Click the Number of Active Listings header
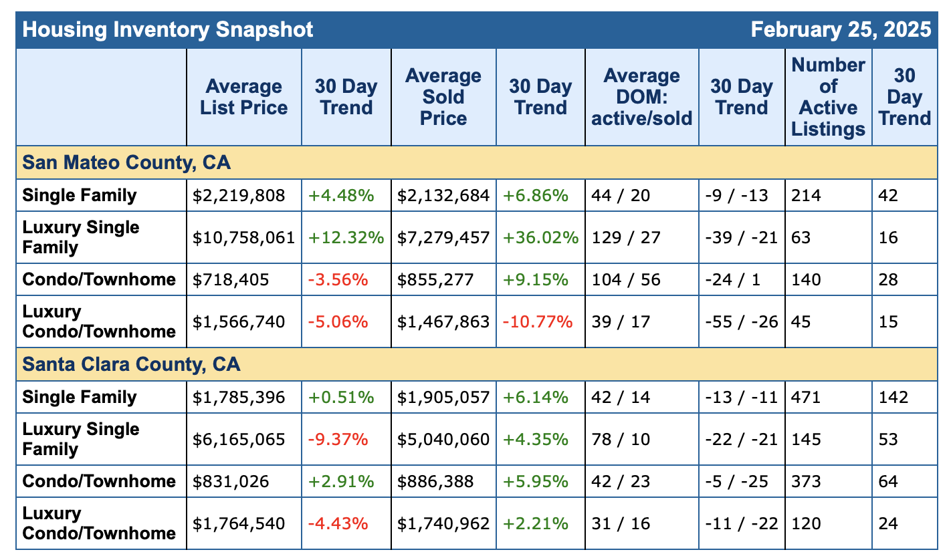This screenshot has height=560, width=951. tap(828, 97)
